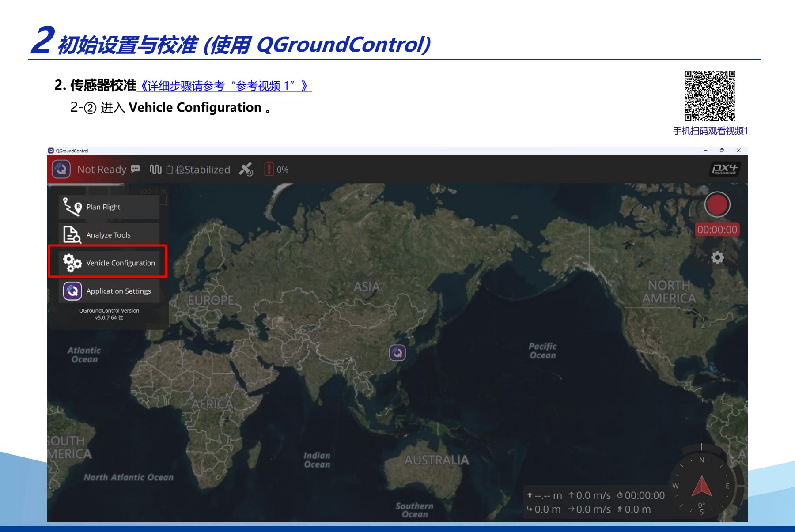Open Analyze Tools

point(109,235)
